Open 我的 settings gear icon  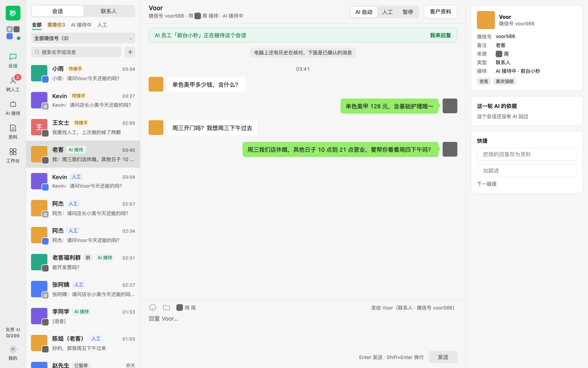pyautogui.click(x=13, y=353)
